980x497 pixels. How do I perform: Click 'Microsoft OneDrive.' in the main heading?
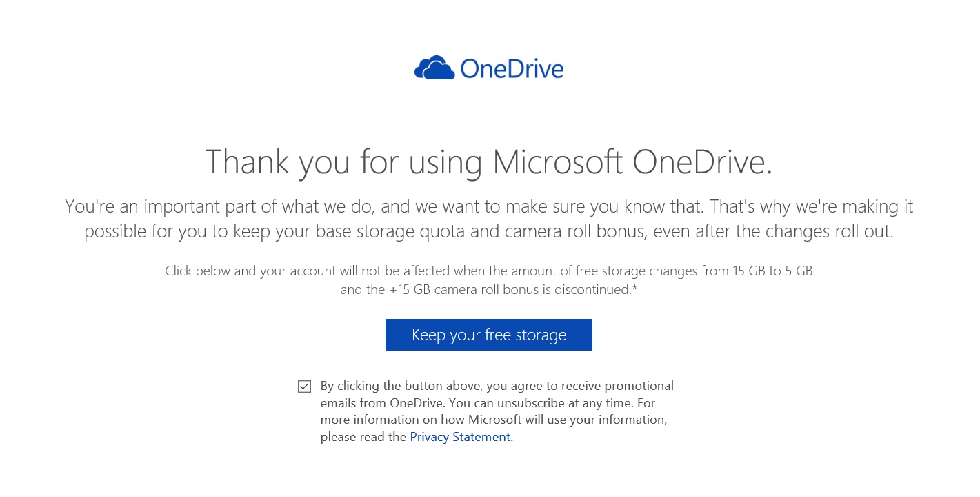pyautogui.click(x=632, y=162)
